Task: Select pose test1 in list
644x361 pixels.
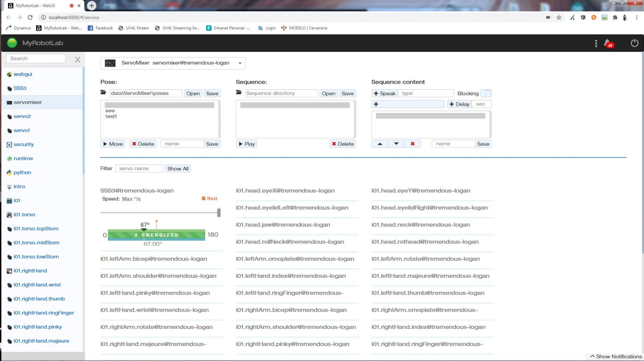Action: point(111,117)
